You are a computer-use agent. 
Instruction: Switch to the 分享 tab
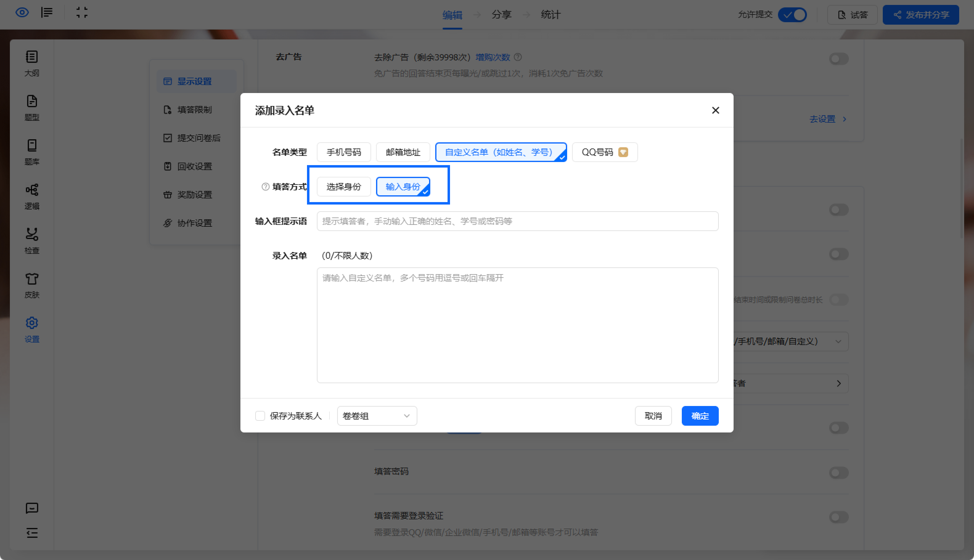tap(501, 14)
